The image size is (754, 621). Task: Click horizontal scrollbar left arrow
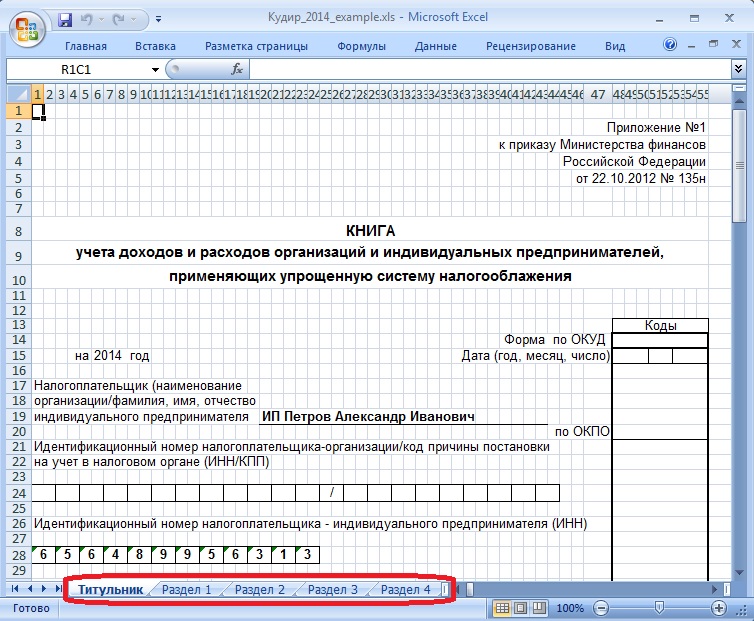click(x=458, y=589)
